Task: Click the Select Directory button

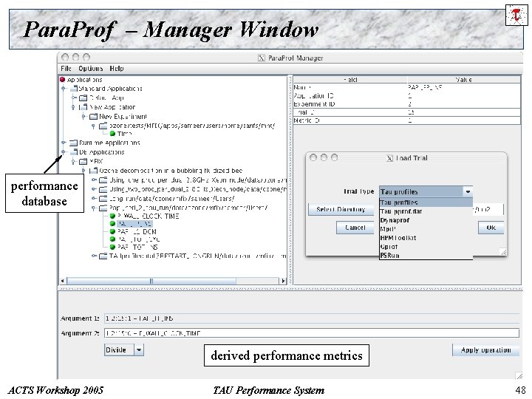Action: pos(341,209)
